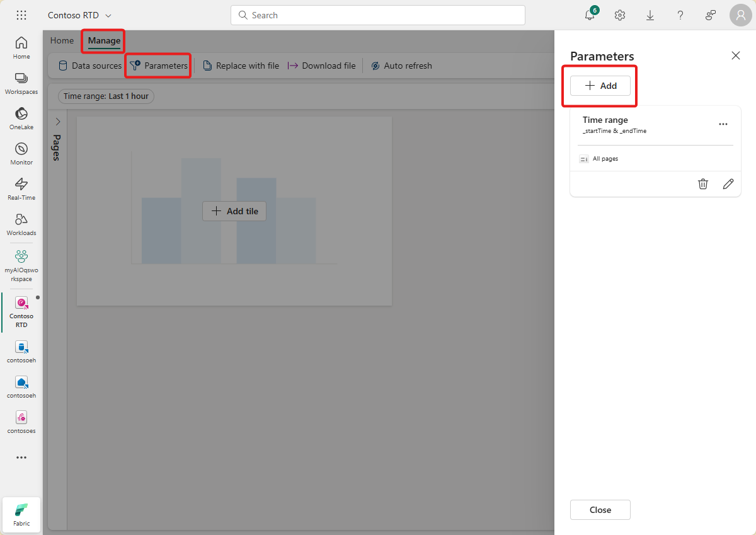
Task: Open the Real-Time hub
Action: [x=21, y=187]
